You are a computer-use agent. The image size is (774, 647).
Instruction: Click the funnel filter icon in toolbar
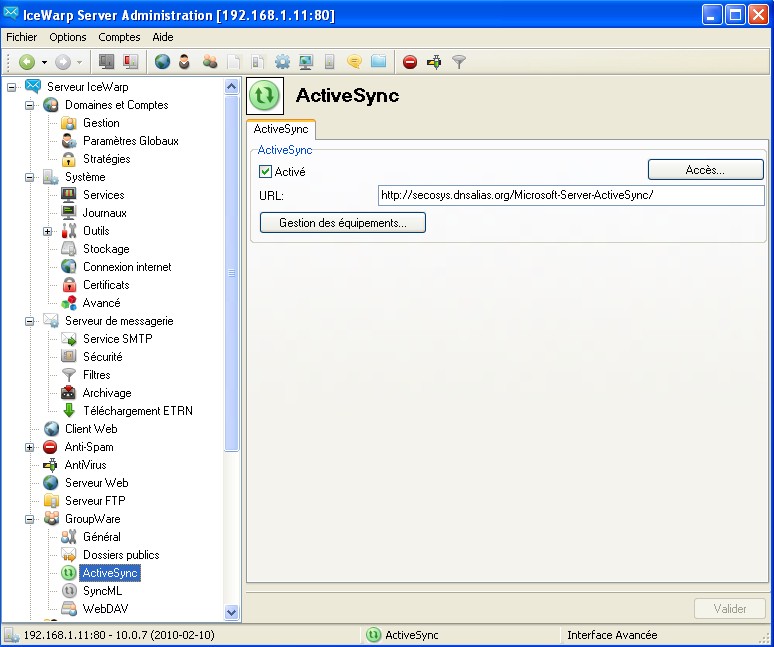(459, 62)
